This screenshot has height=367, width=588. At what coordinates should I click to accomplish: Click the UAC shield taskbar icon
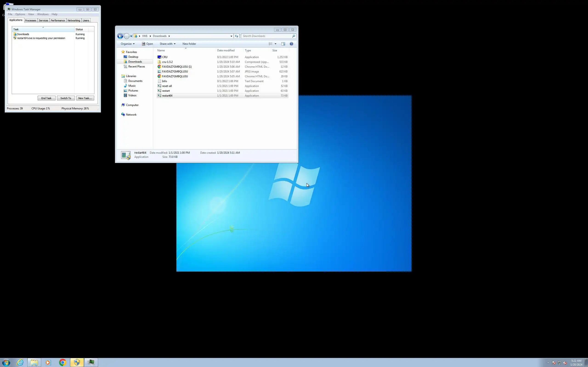[x=77, y=362]
